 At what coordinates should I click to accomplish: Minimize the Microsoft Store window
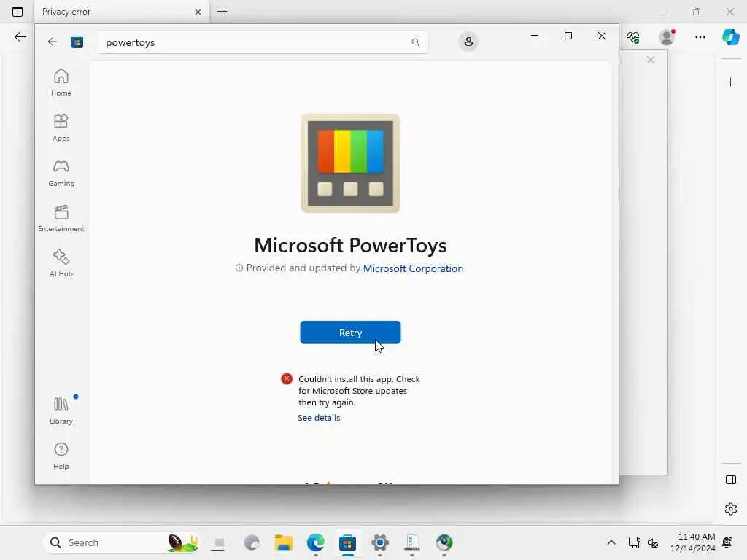tap(535, 36)
